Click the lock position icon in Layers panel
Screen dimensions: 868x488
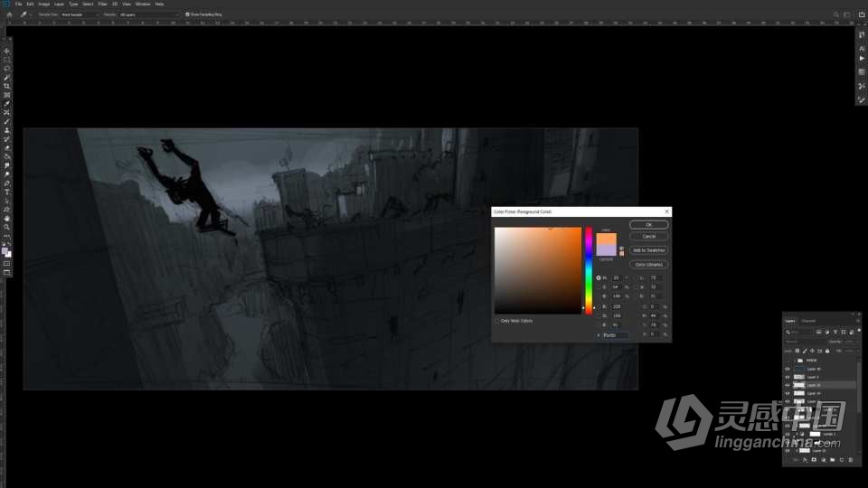(812, 351)
